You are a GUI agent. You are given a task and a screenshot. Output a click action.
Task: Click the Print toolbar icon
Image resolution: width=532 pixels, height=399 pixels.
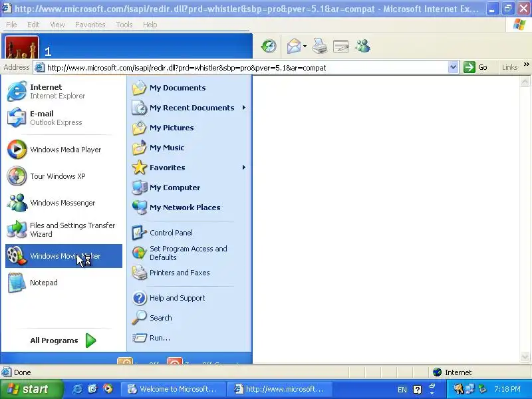pyautogui.click(x=320, y=46)
